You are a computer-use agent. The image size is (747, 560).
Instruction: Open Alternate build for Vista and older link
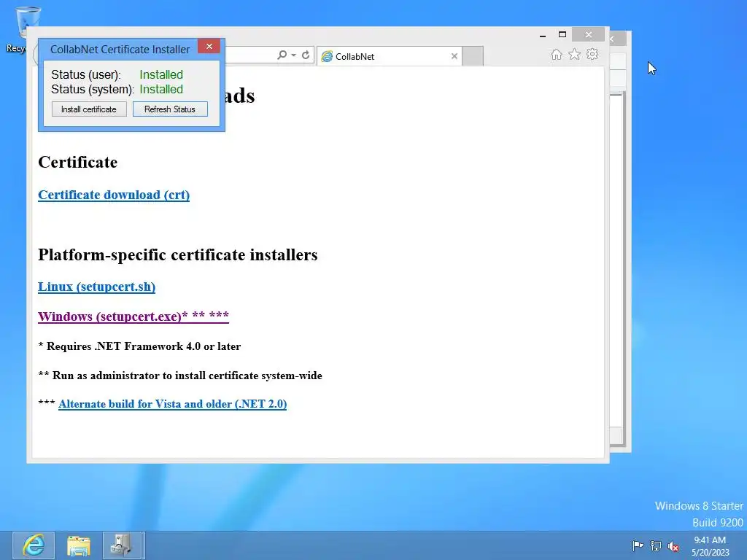pos(172,404)
